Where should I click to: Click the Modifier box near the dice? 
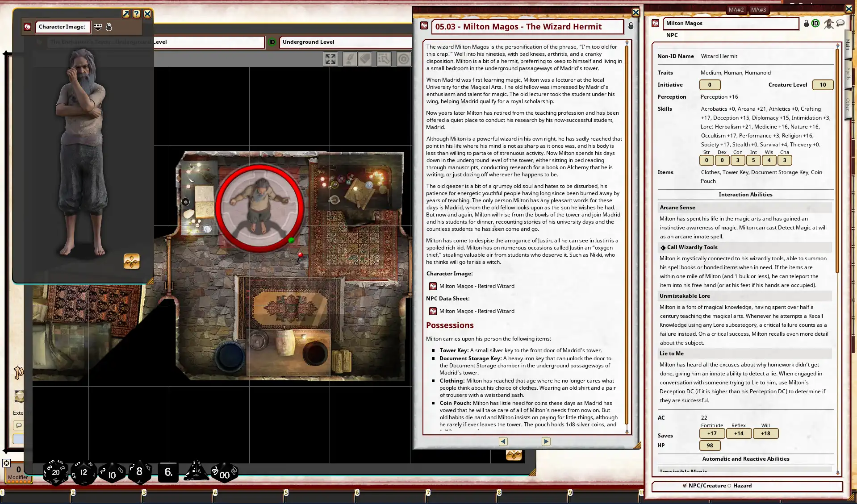coord(18,472)
